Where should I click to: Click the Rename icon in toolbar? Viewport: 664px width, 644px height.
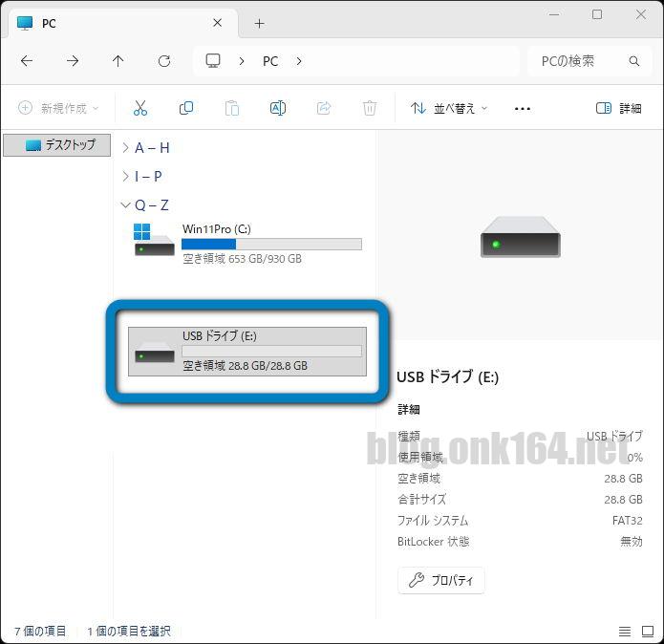pyautogui.click(x=278, y=108)
